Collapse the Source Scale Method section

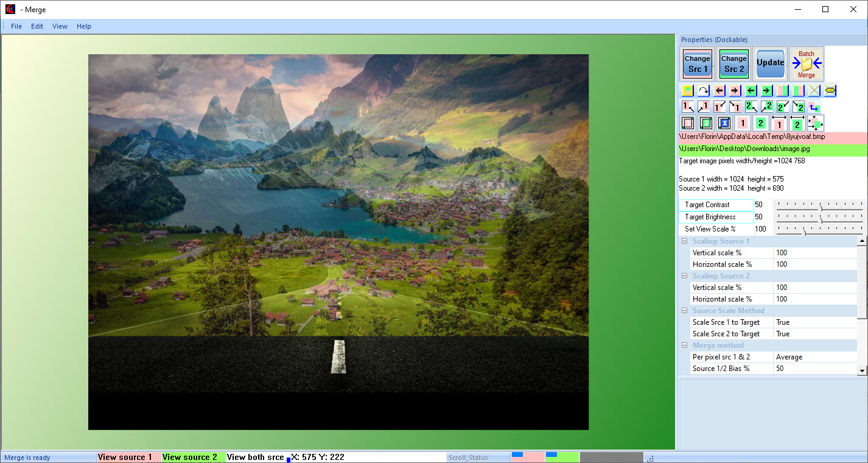pyautogui.click(x=684, y=311)
